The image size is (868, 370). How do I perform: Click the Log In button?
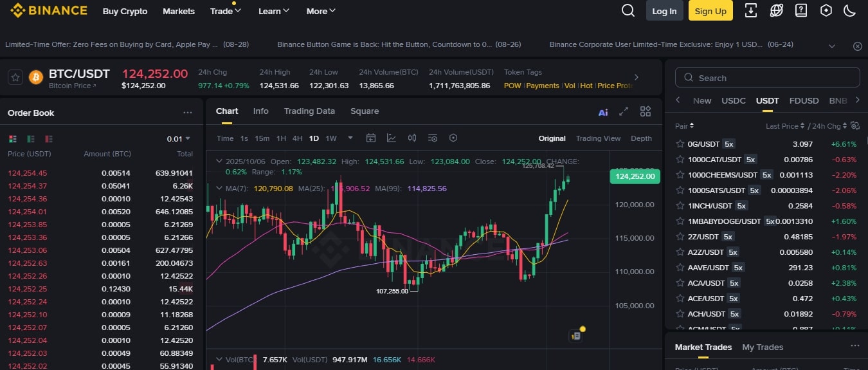click(x=664, y=11)
